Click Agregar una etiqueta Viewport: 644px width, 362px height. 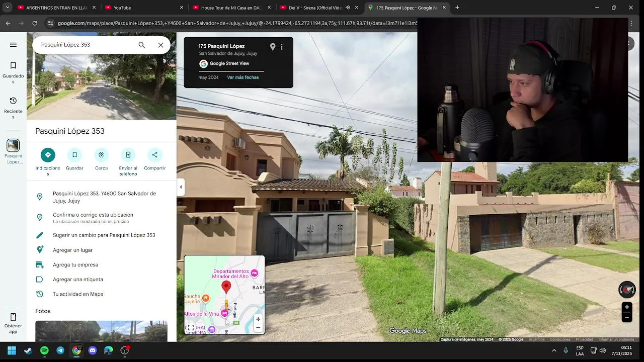(x=102, y=279)
